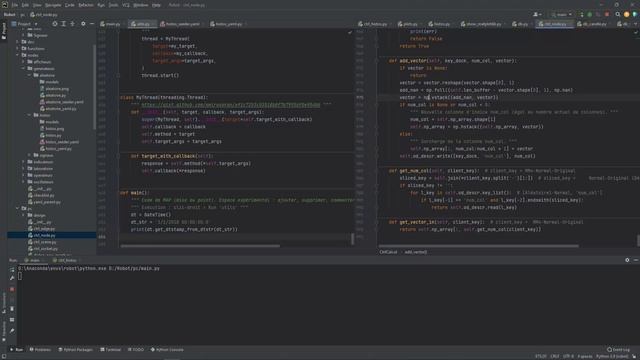
Task: Show the hidden editor tabs dropdown arrow
Action: (636, 24)
